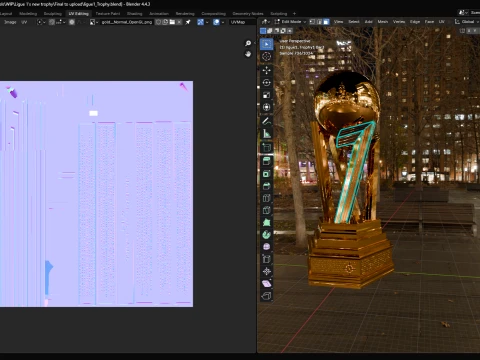480x360 pixels.
Task: Toggle fake user shield for the image
Action: click(x=158, y=22)
